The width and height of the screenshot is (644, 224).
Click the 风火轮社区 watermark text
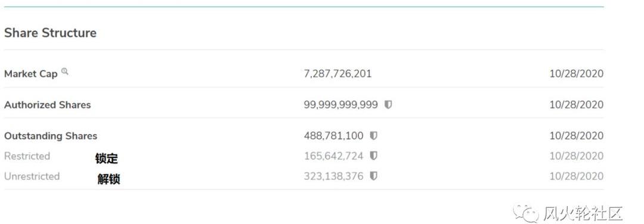(x=583, y=213)
